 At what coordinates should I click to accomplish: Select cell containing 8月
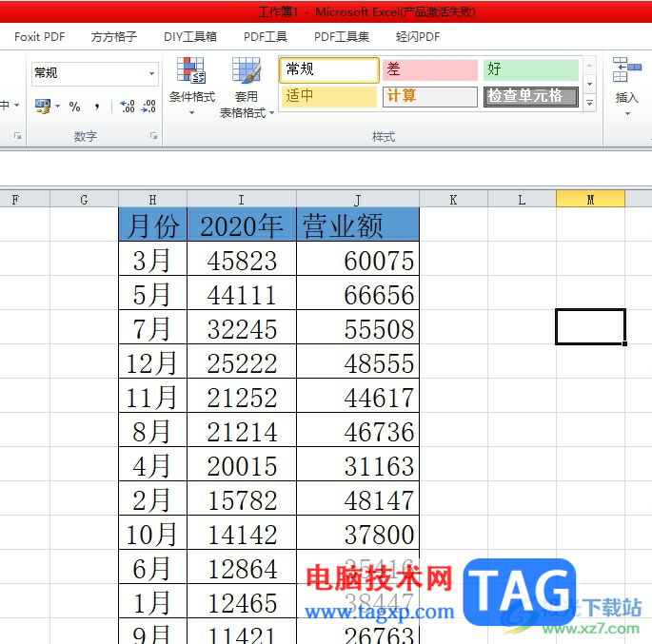(152, 430)
